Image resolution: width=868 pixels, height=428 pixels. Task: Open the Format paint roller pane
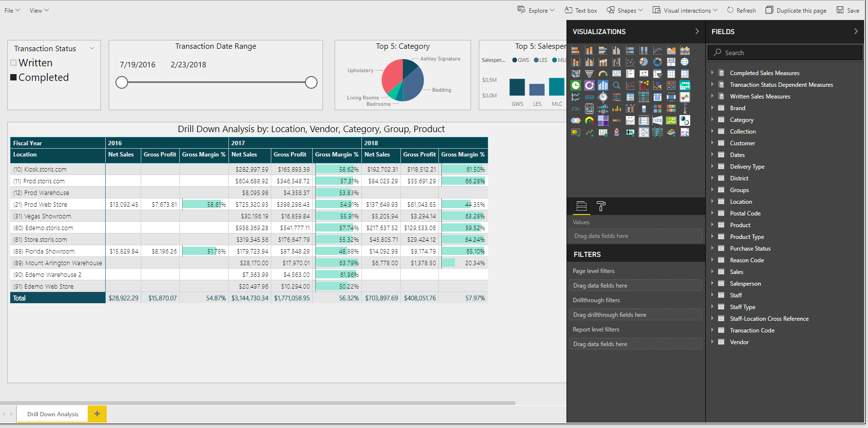pyautogui.click(x=601, y=206)
